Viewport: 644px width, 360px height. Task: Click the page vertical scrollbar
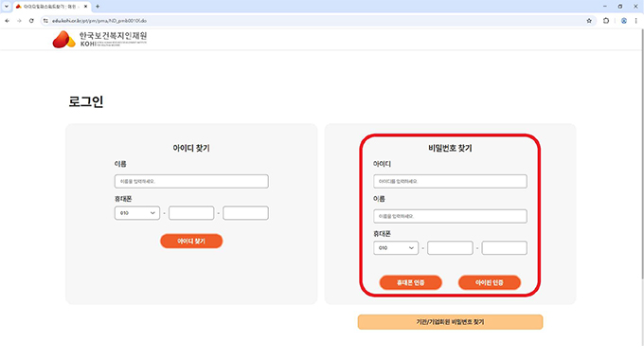pyautogui.click(x=641, y=154)
